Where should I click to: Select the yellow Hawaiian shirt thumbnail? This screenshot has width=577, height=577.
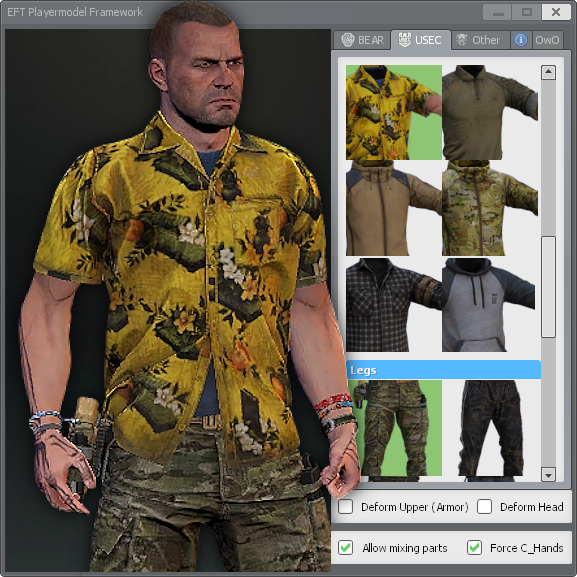point(394,112)
